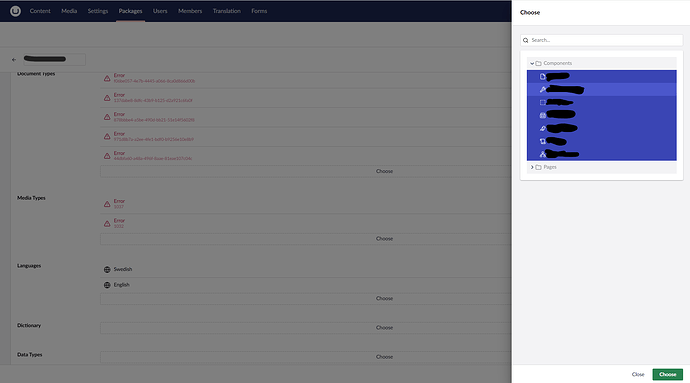Click warning icon of media error 1037

point(107,204)
